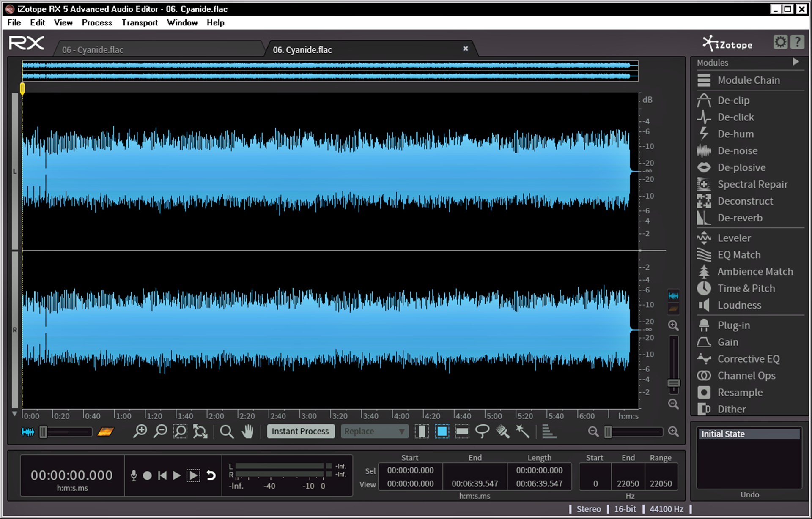Arm the microphone input monitor
Image resolution: width=812 pixels, height=519 pixels.
(x=134, y=475)
